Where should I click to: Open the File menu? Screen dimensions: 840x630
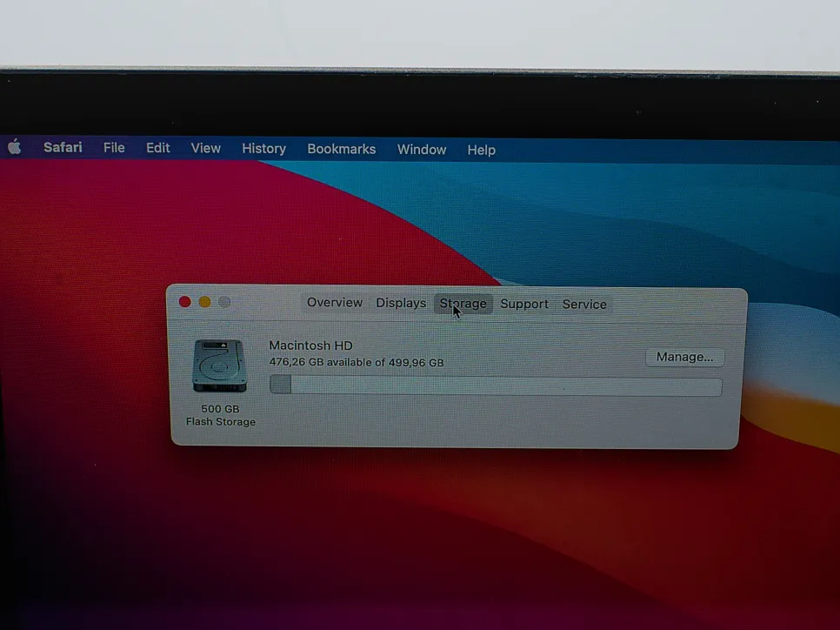[114, 148]
